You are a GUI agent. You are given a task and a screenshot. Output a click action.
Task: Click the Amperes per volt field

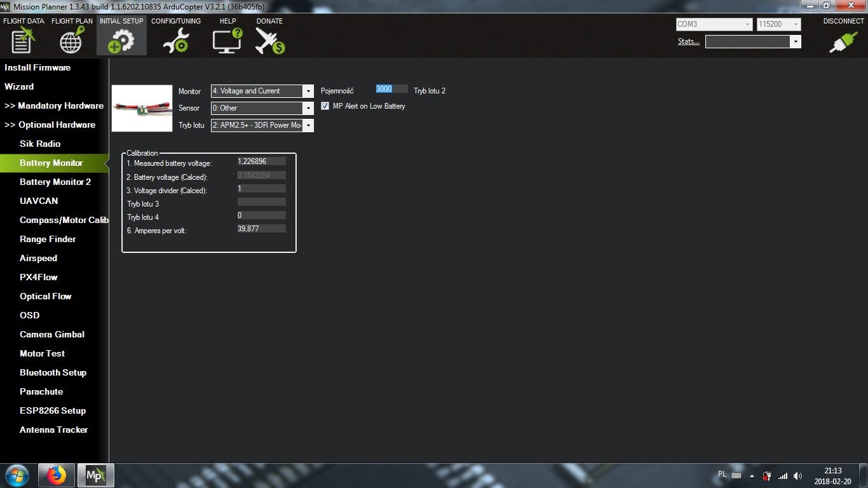[x=261, y=228]
